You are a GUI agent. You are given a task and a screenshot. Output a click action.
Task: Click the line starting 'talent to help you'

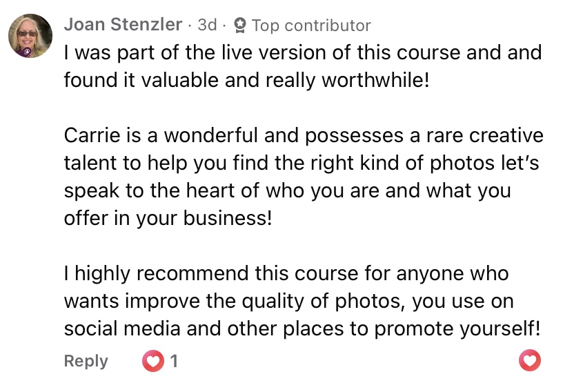click(x=302, y=163)
